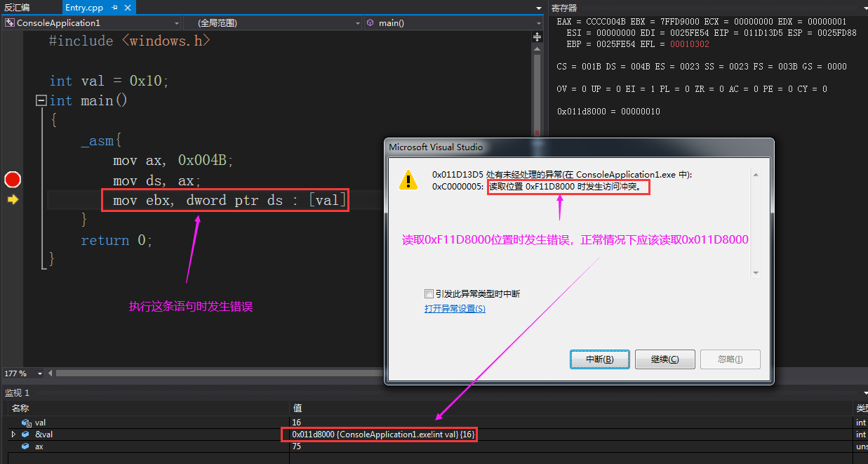Image resolution: width=868 pixels, height=464 pixels.
Task: Collapse the int main() code block
Action: [41, 100]
